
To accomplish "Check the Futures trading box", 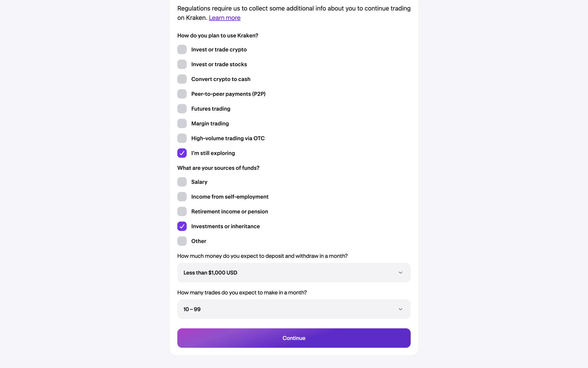I will 182,109.
